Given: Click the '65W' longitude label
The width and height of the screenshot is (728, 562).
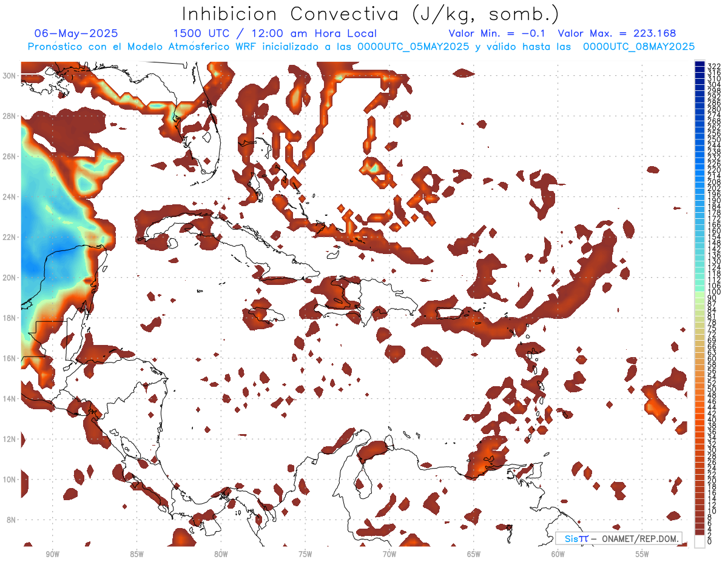Looking at the screenshot, I should tap(474, 554).
